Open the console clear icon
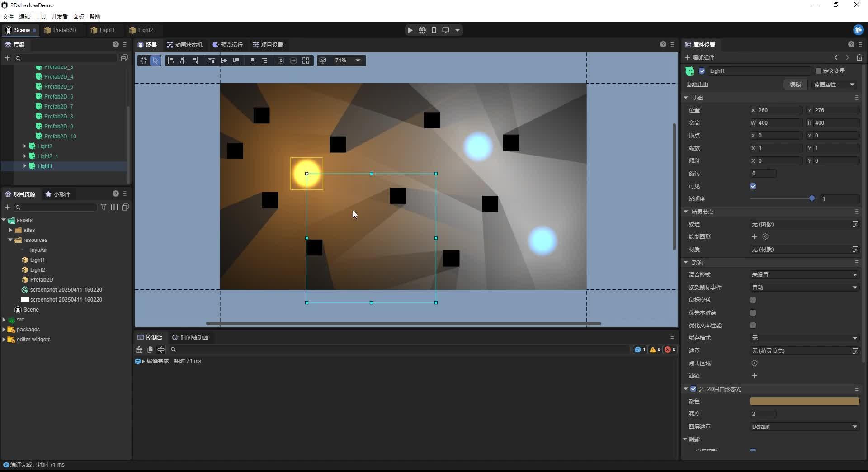 pos(139,349)
